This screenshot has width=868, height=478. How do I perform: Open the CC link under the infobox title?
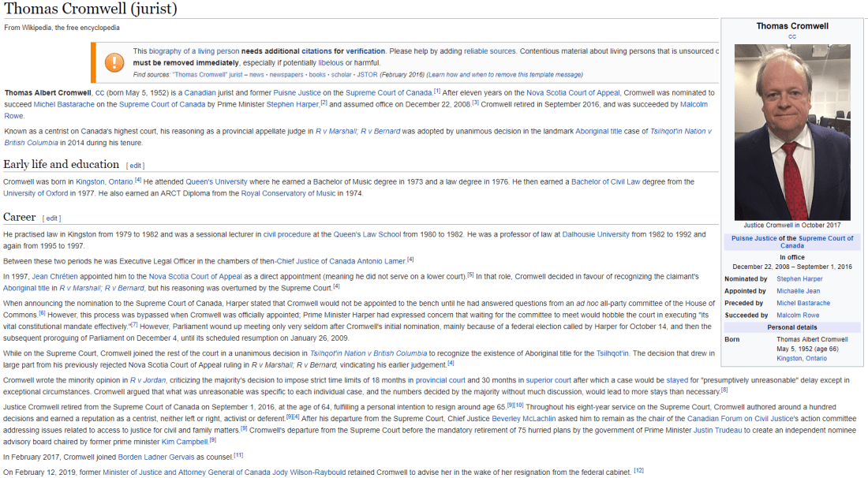(792, 37)
